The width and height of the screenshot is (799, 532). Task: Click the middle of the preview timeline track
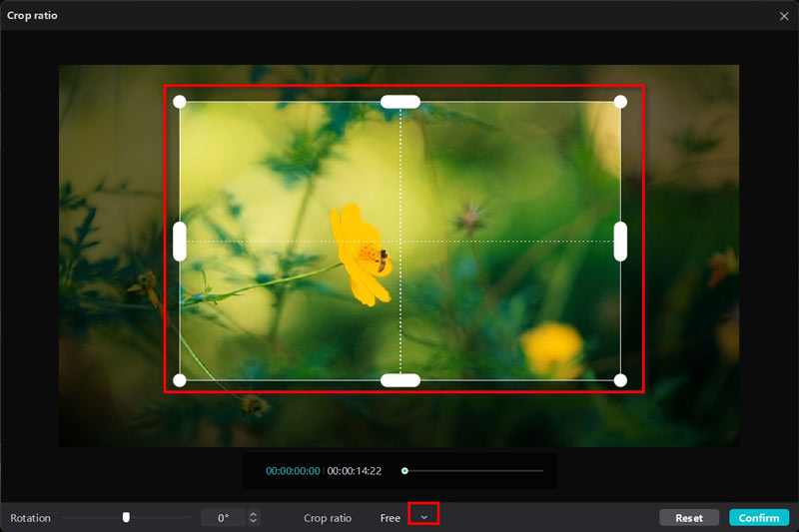coord(474,471)
